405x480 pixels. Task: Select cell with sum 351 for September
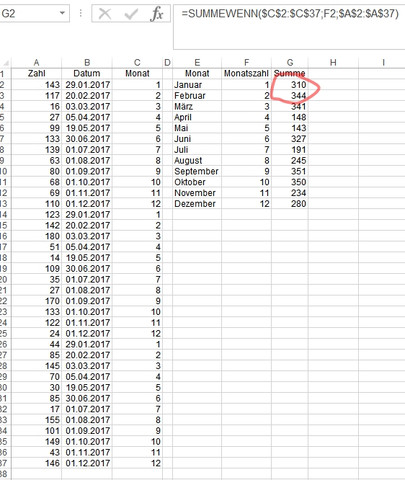click(290, 171)
